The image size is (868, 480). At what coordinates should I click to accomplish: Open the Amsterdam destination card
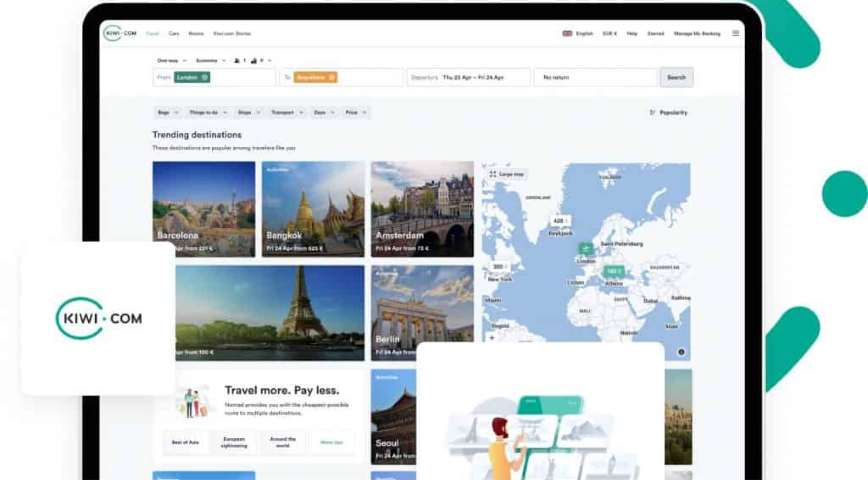point(422,209)
